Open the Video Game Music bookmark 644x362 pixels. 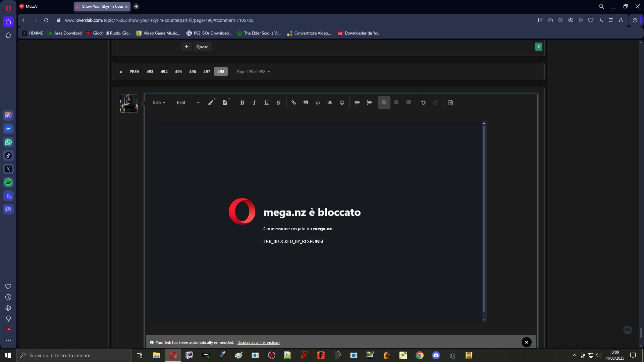click(x=158, y=33)
